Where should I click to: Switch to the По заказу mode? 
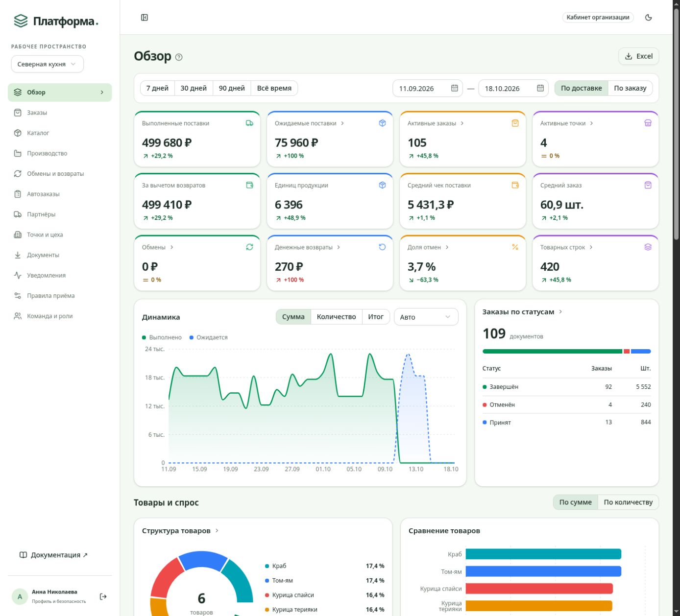tap(630, 88)
